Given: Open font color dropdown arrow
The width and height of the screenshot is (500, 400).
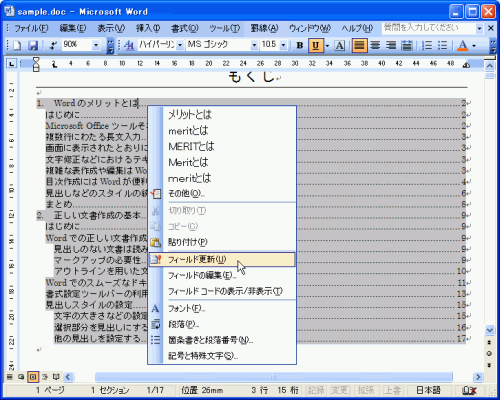Looking at the screenshot, I should coord(474,45).
